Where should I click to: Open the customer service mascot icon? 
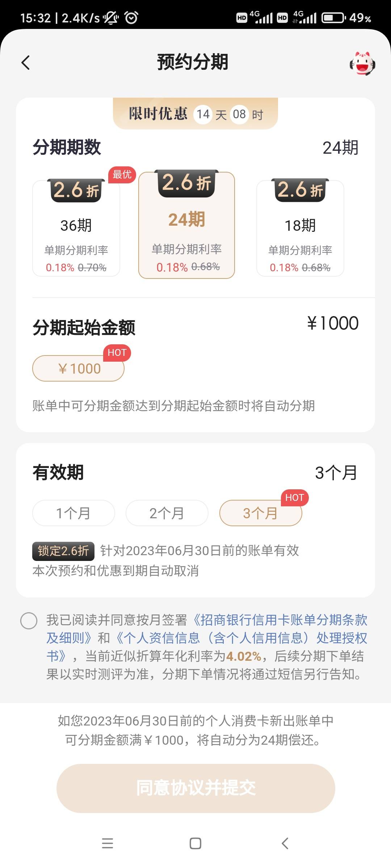pyautogui.click(x=362, y=63)
